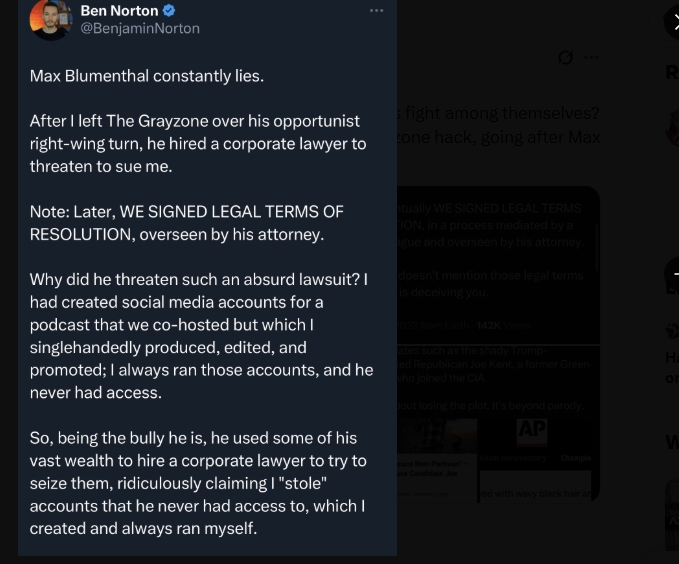Click the paragraph about The Grayzone
679x564 pixels.
pos(198,143)
